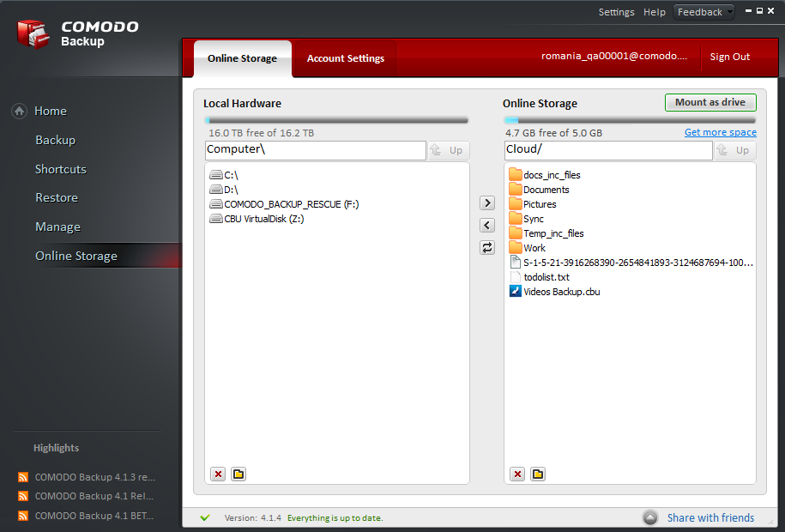Select the Temp_inc_files folder icon
785x532 pixels.
point(515,233)
